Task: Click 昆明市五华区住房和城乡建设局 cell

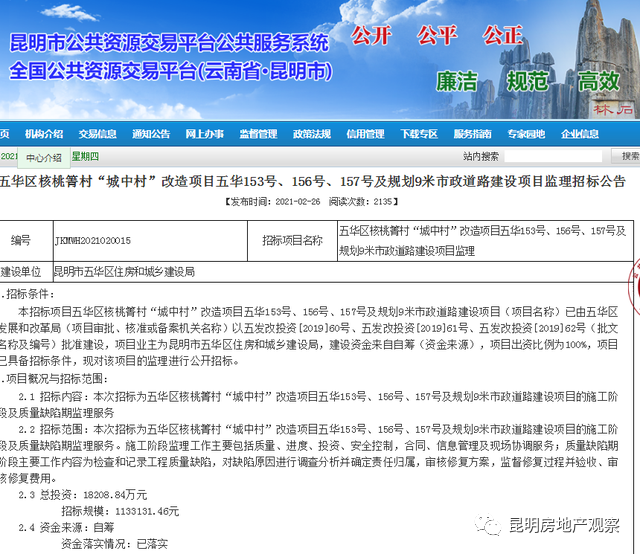Action: [x=343, y=272]
